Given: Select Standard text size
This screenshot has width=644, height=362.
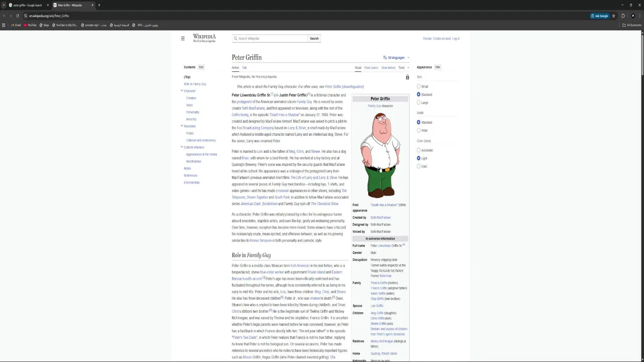Looking at the screenshot, I should (x=419, y=95).
